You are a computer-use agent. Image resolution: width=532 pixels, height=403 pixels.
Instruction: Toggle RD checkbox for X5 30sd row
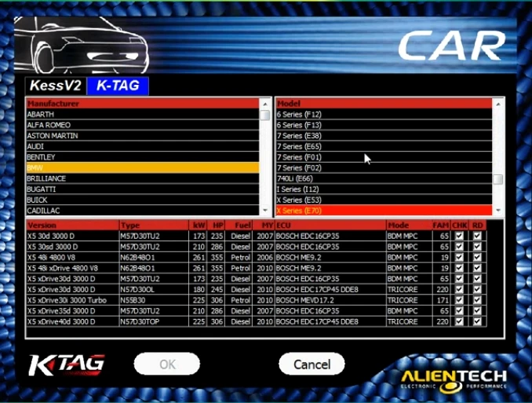point(477,247)
